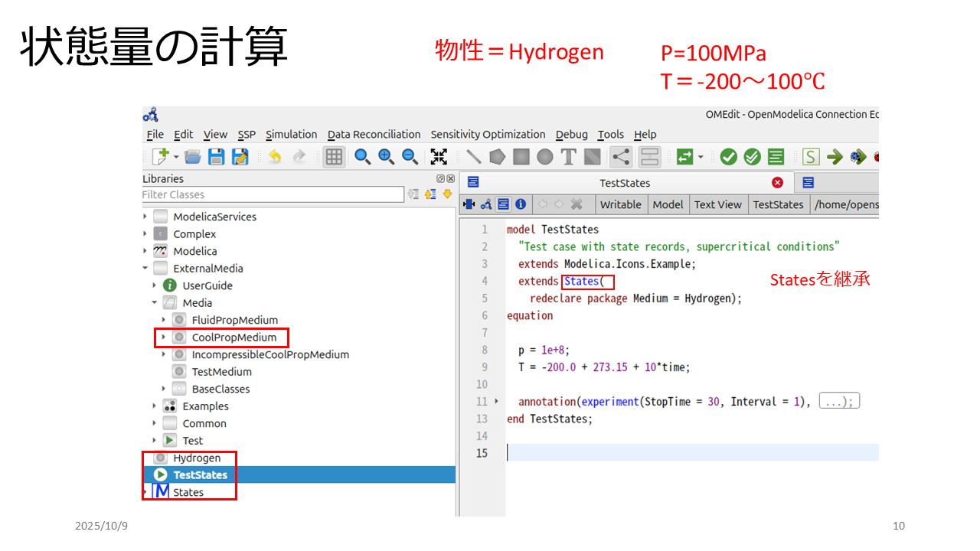Open the Sensitivity Optimization menu
This screenshot has height=551, width=980.
pos(488,135)
